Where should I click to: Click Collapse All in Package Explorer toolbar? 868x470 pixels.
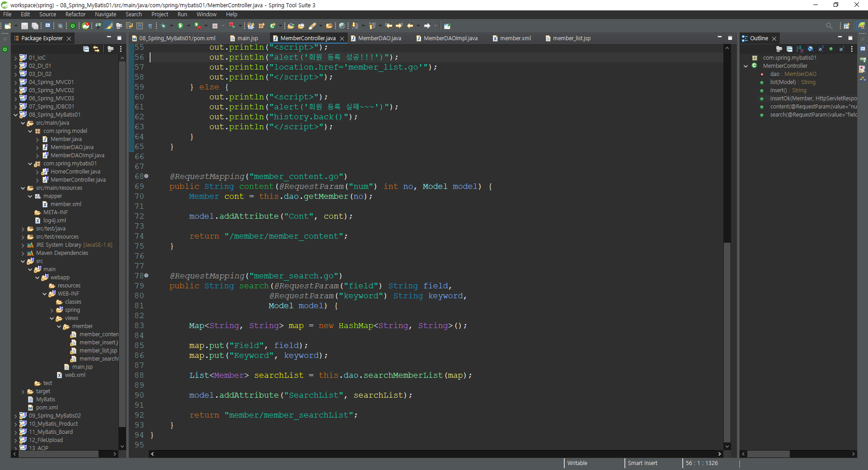[86, 49]
